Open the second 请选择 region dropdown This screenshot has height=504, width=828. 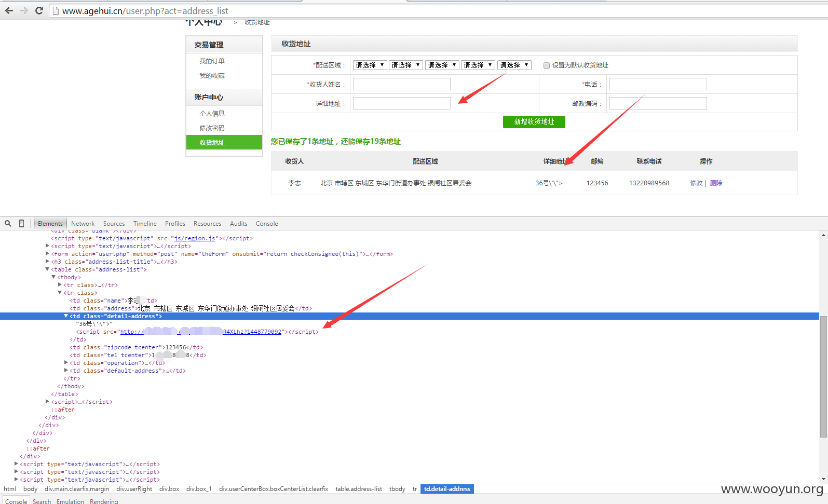click(x=406, y=65)
